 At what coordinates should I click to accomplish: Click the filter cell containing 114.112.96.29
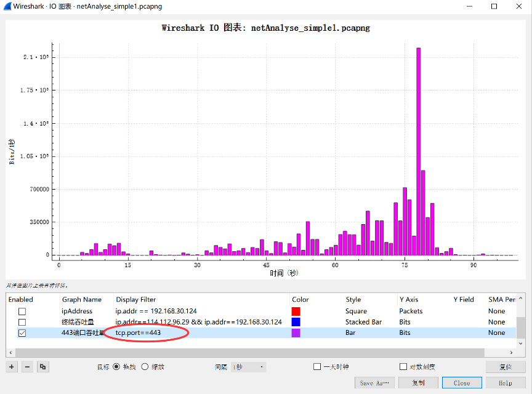coord(198,322)
